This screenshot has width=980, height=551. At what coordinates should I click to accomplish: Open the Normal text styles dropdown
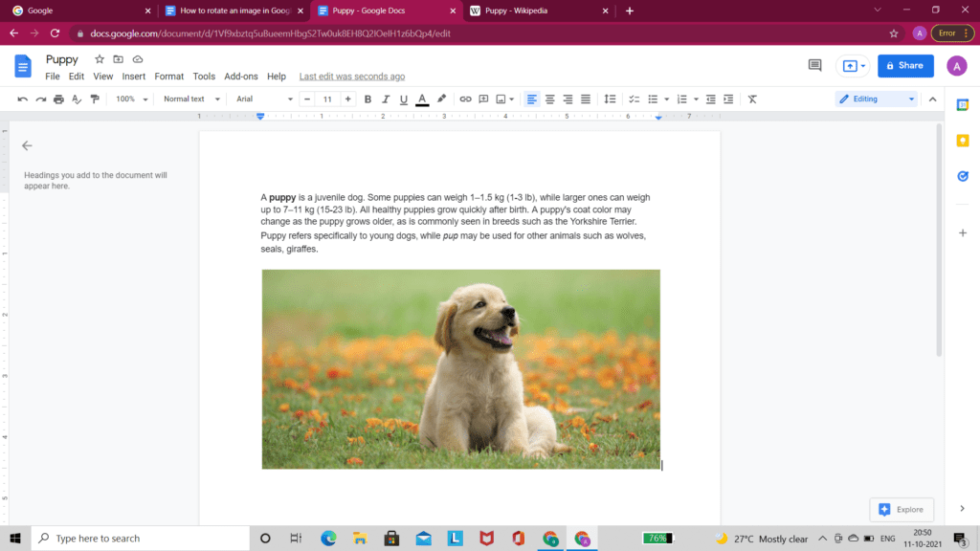(189, 99)
